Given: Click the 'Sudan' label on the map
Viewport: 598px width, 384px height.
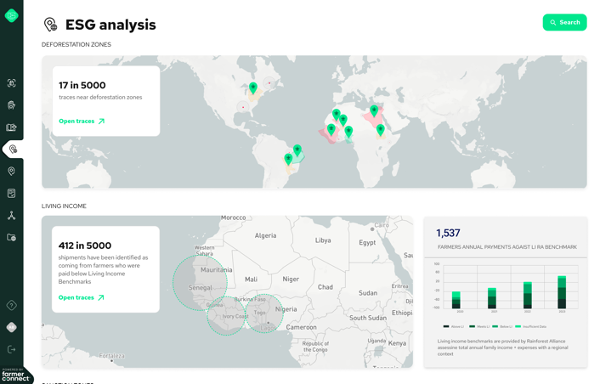Looking at the screenshot, I should click(x=368, y=293).
